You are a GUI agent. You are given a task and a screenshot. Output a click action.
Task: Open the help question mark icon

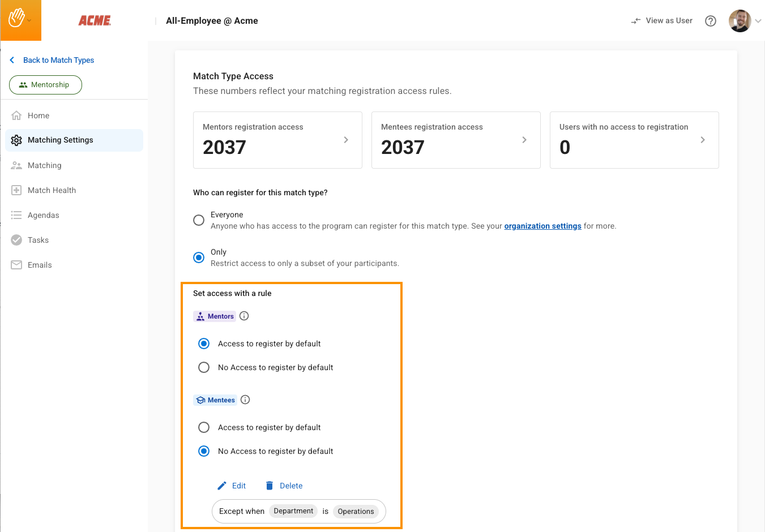(x=710, y=21)
